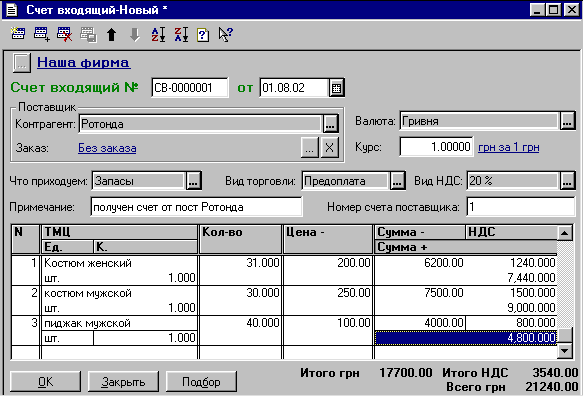Click the table scroll down arrow
Screen dimensions: 583x396
(x=564, y=350)
